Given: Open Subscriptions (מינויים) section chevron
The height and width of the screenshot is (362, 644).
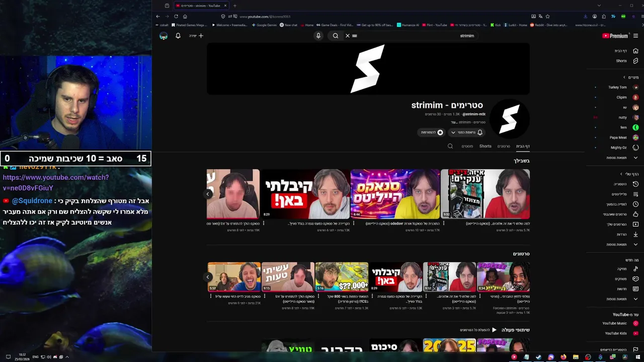Looking at the screenshot, I should click(624, 77).
